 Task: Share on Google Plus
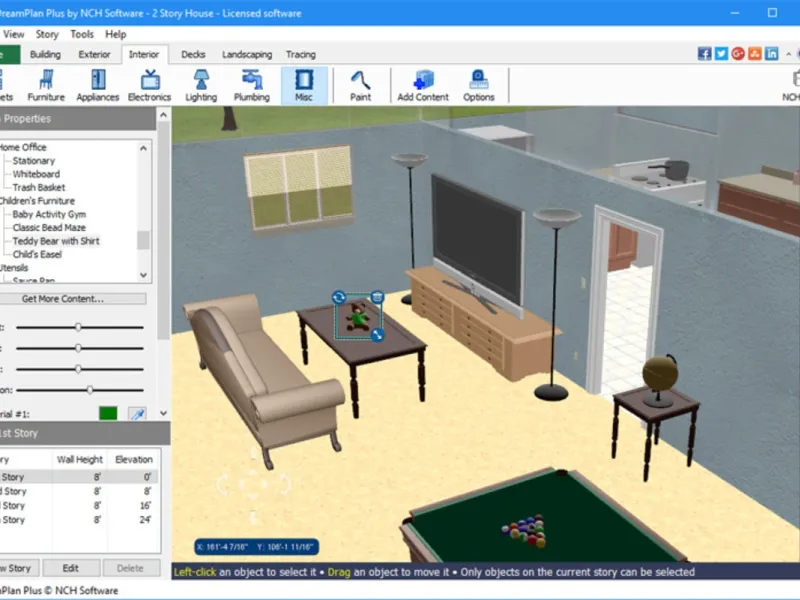click(738, 54)
